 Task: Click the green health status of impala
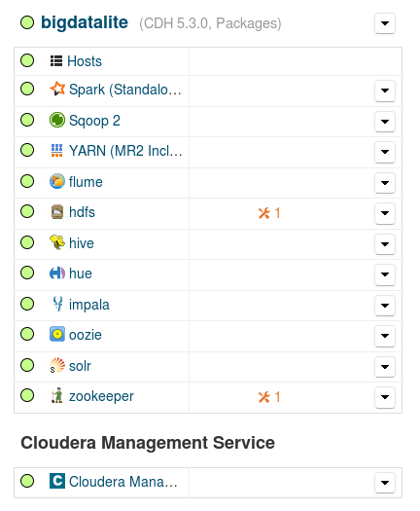27,304
